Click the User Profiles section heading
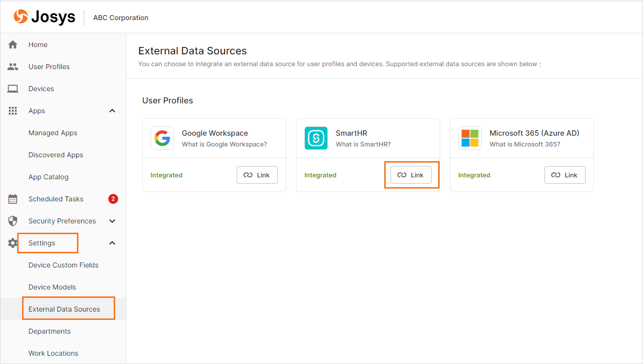Image resolution: width=643 pixels, height=364 pixels. pos(168,100)
